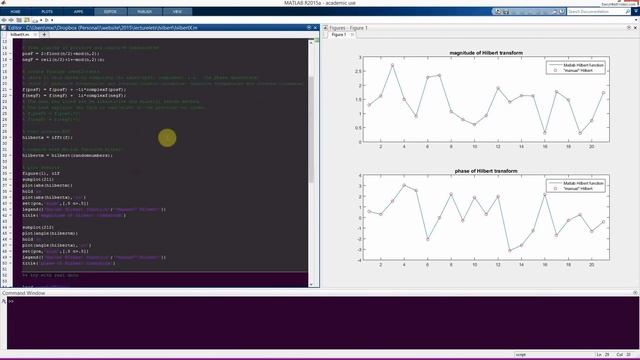This screenshot has width=640, height=360.
Task: Click the 'magnitude of Hilbert transform' plot title
Action: (x=486, y=53)
